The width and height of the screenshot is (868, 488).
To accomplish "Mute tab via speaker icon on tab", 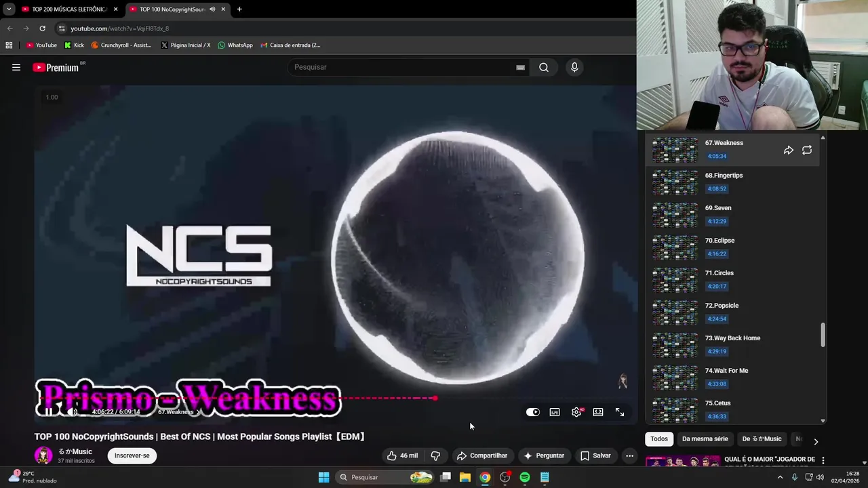I will [x=212, y=9].
